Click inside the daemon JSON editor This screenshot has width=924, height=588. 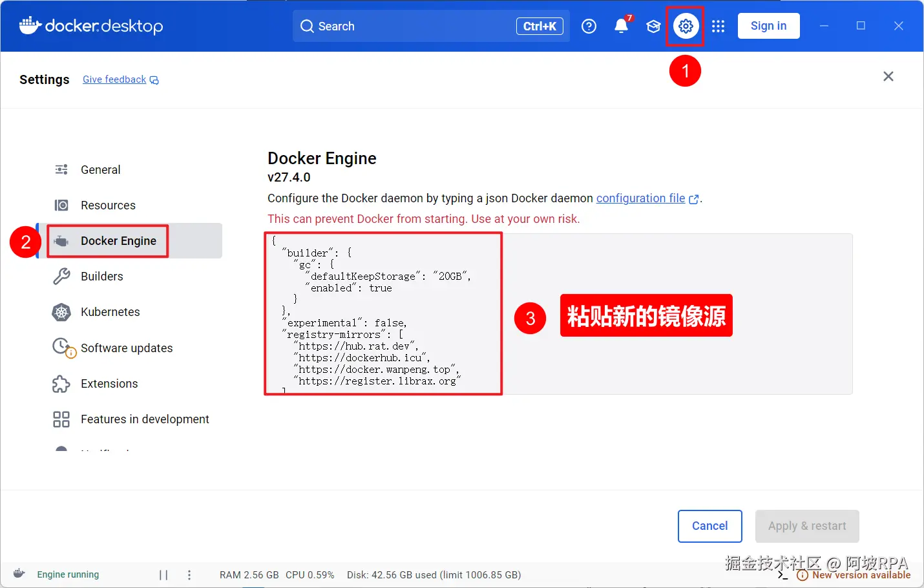(559, 314)
